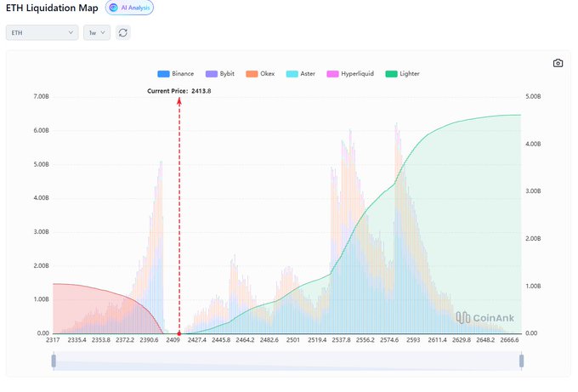Click the right range slider handle
Image resolution: width=578 pixels, height=392 pixels.
tap(521, 361)
